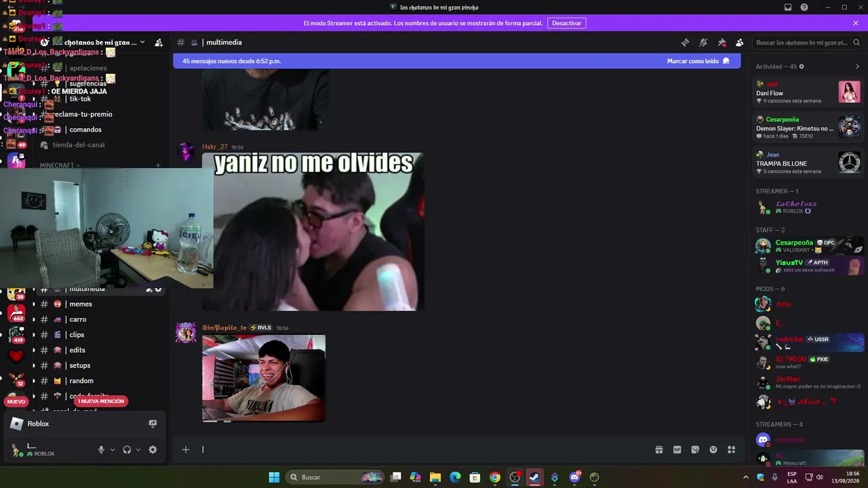The height and width of the screenshot is (488, 868).
Task: Open server with 652 badge
Action: [16, 312]
